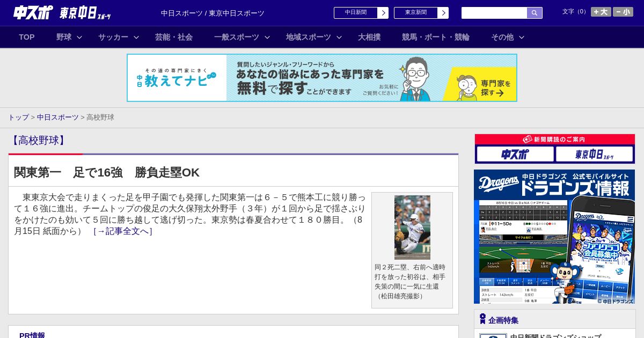644x338 pixels.
Task: Click the 企画特集 ribbon icon
Action: tap(482, 319)
